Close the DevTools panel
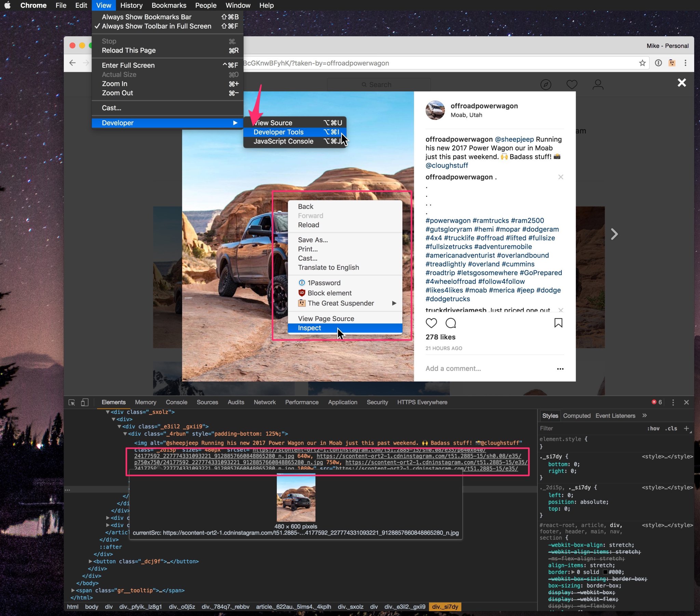The image size is (700, 616). pos(686,403)
